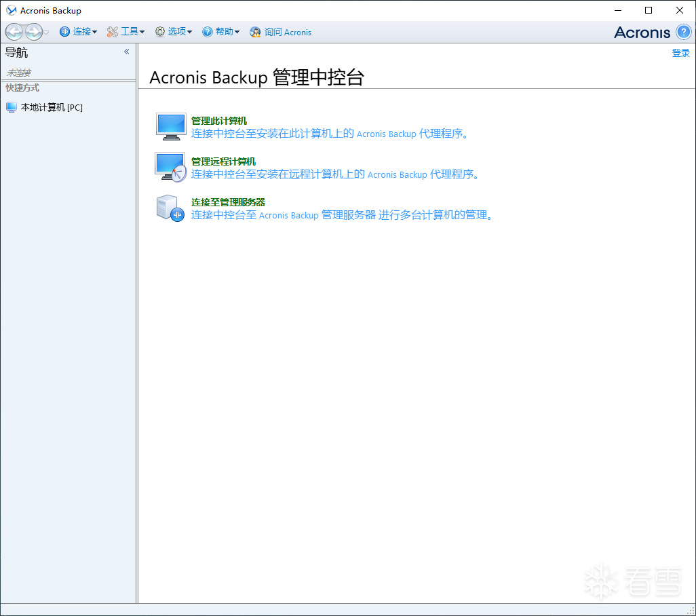Click the 本地计算机 monitor icon in sidebar

pyautogui.click(x=12, y=107)
